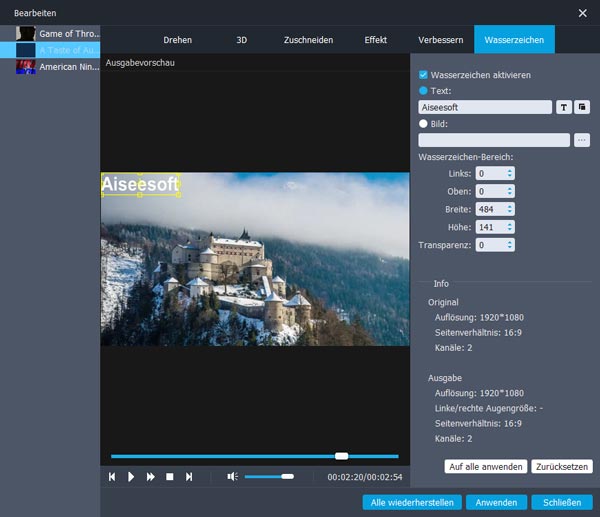Toggle the 'Wasserzeichen aktivieren' checkbox

(424, 75)
